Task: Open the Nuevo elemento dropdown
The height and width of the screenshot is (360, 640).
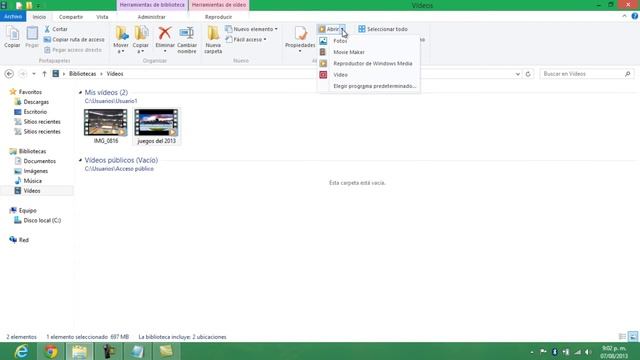Action: click(x=252, y=29)
